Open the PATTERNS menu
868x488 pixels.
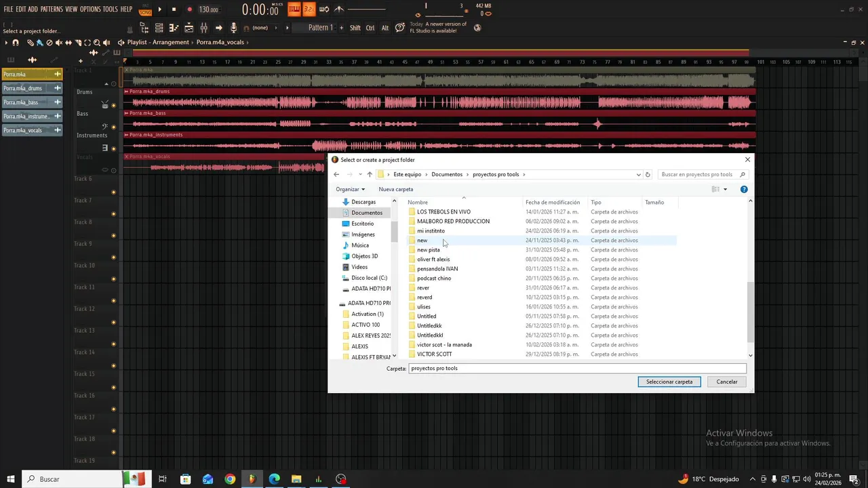click(x=52, y=9)
